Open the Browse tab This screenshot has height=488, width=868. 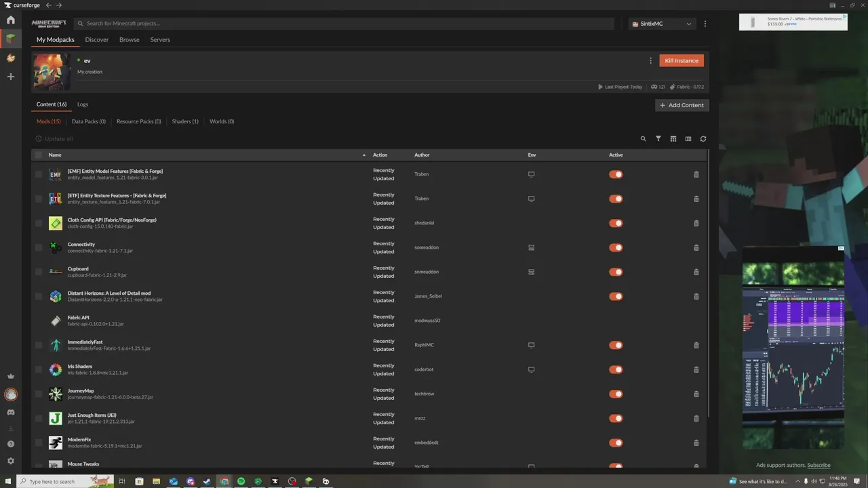point(130,40)
